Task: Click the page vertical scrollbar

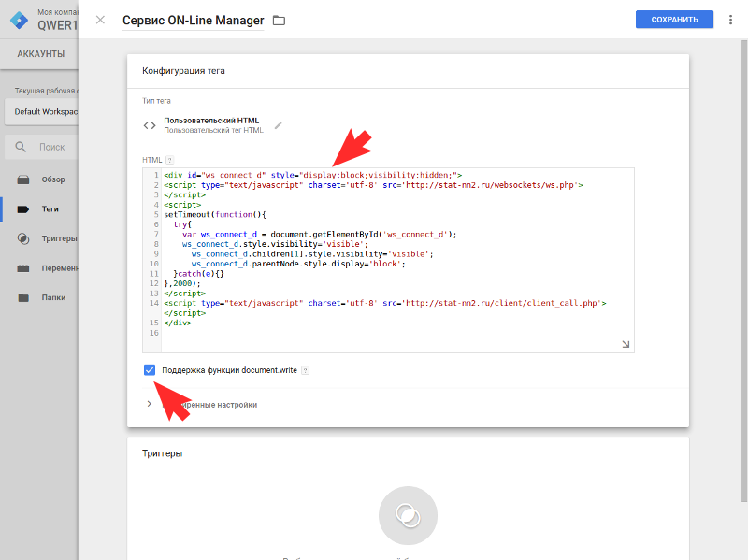Action: (743, 271)
